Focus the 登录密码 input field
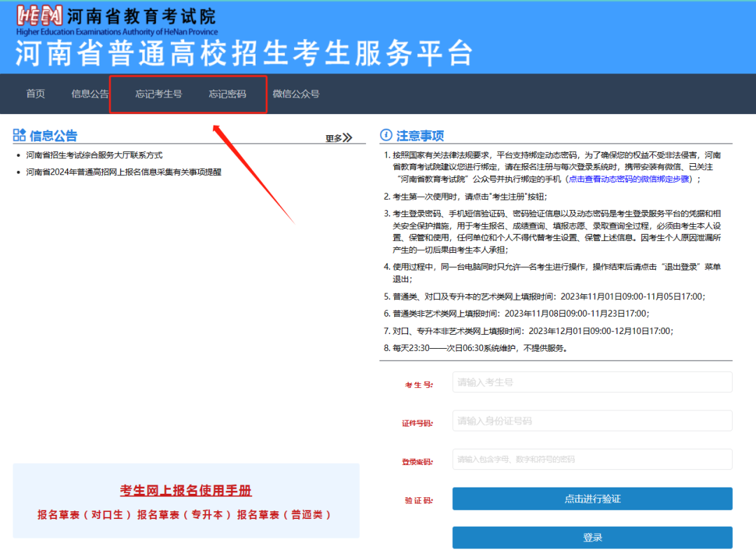The image size is (756, 554). click(x=591, y=459)
